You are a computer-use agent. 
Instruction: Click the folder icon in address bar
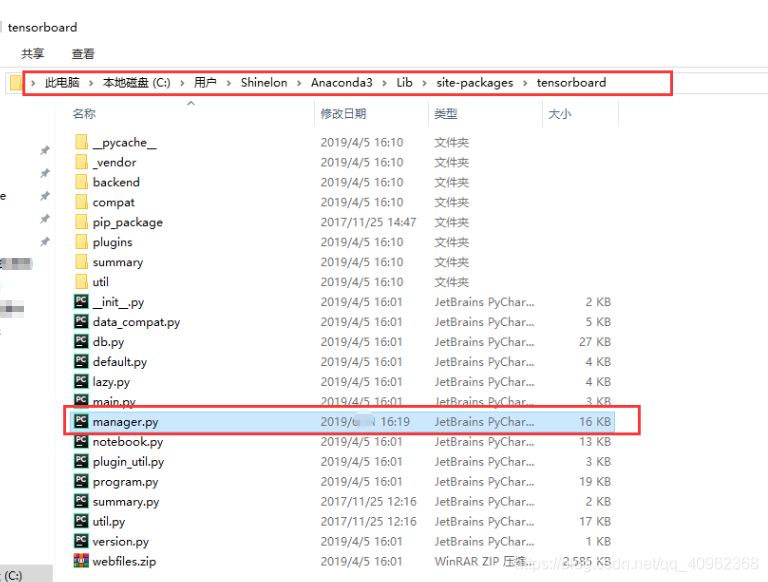(x=16, y=82)
